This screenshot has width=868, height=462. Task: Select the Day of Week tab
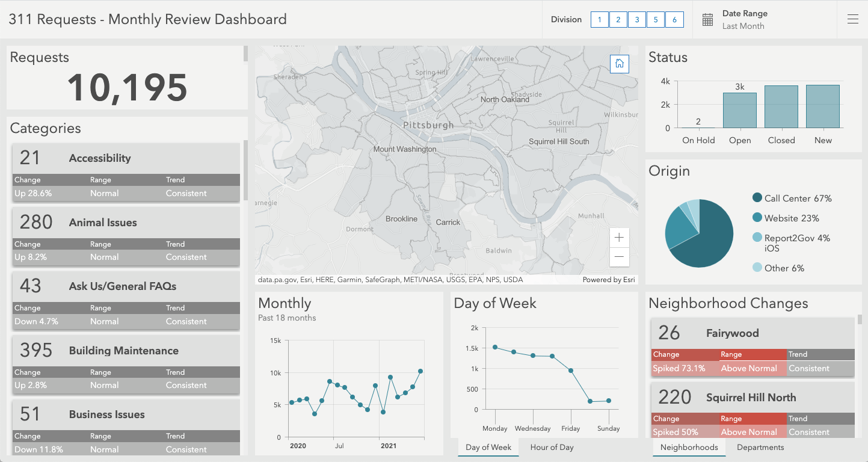(x=488, y=447)
